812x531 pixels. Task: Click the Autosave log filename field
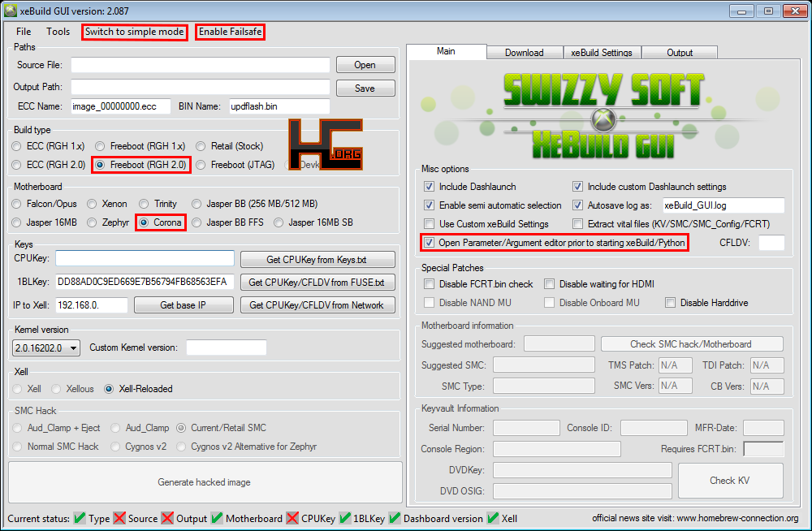(723, 205)
